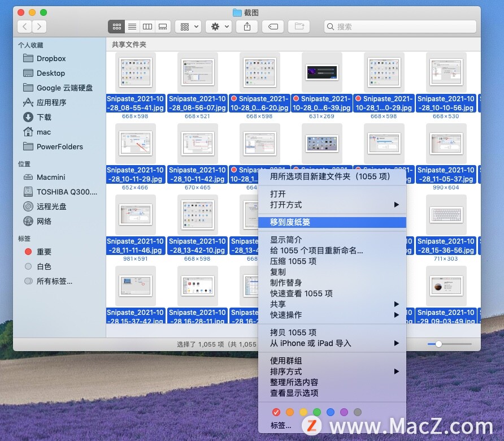
Task: Switch to gallery view in toolbar
Action: pyautogui.click(x=163, y=27)
